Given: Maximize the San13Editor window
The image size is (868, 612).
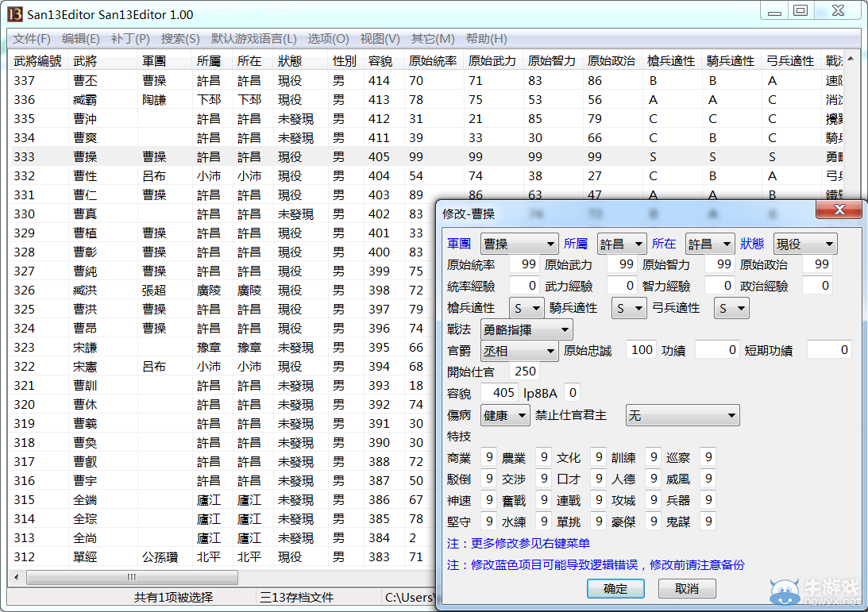Looking at the screenshot, I should [x=800, y=10].
